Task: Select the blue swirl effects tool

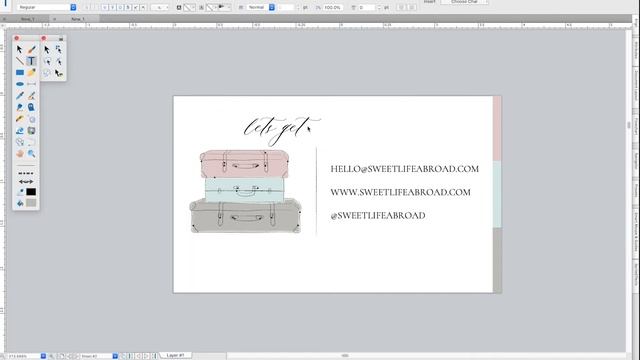Action: pos(20,131)
